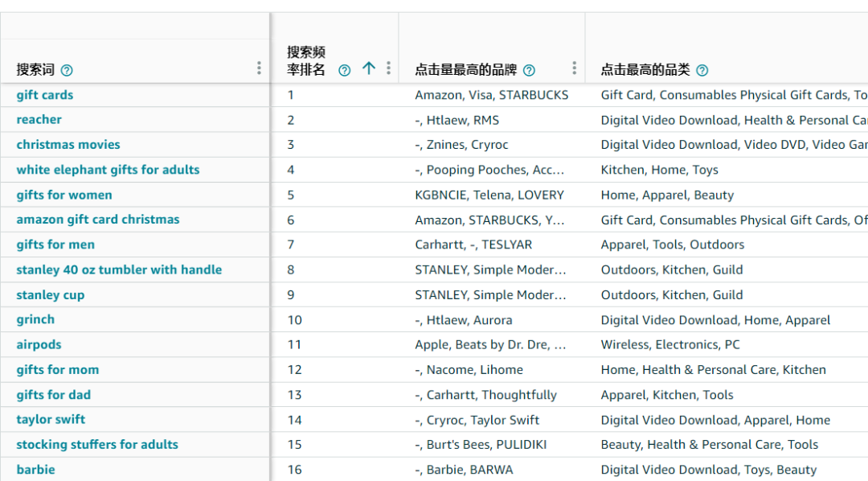Screen dimensions: 868x481
Task: Click help icon beside 搜索频率排名 header
Action: coord(344,70)
